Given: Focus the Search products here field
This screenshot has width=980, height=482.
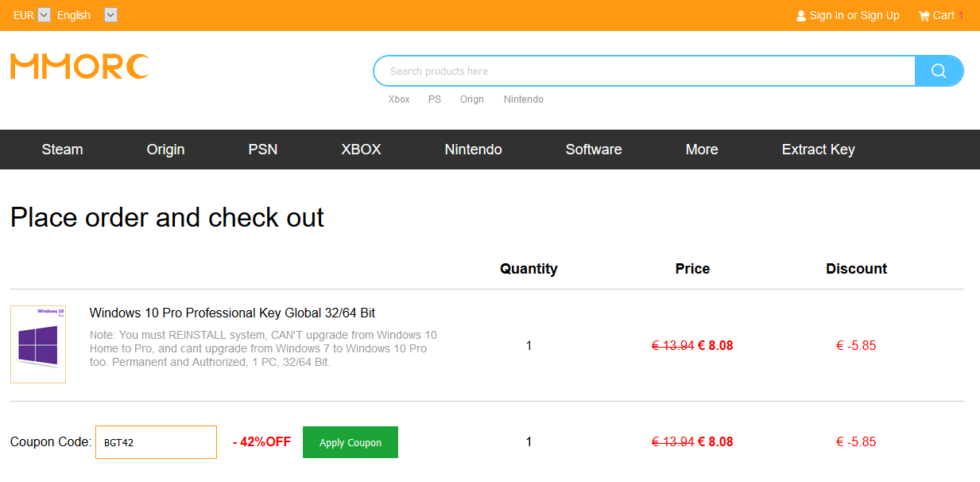Looking at the screenshot, I should [645, 71].
